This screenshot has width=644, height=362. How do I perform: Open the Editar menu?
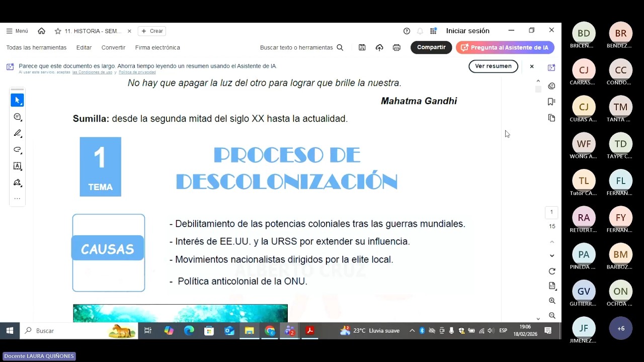pos(84,48)
